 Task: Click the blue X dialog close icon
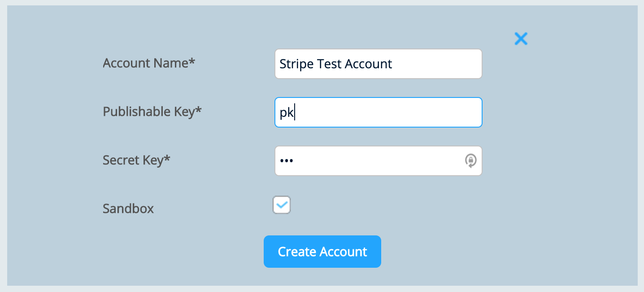521,39
